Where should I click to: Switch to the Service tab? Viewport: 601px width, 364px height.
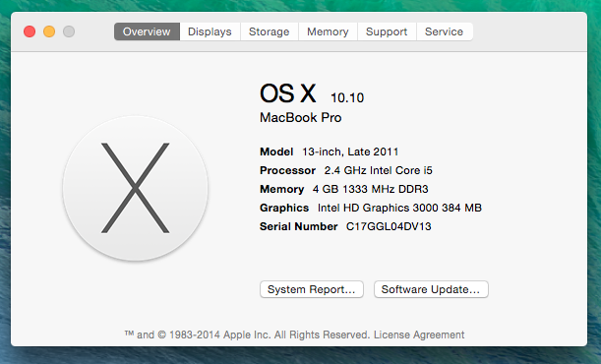(x=445, y=31)
